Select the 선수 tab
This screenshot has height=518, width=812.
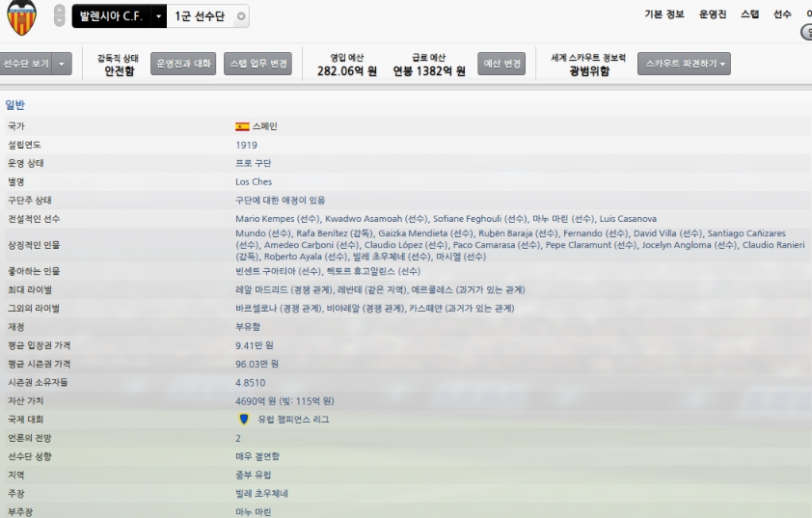[782, 14]
